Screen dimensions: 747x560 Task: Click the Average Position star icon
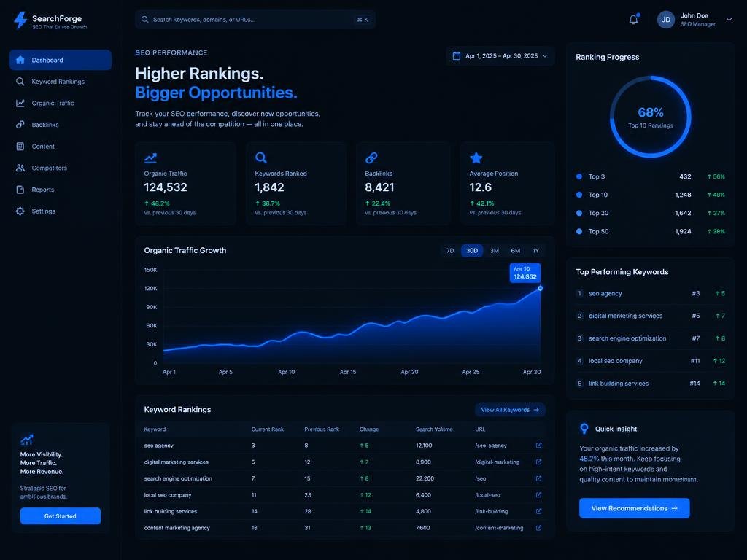tap(476, 157)
